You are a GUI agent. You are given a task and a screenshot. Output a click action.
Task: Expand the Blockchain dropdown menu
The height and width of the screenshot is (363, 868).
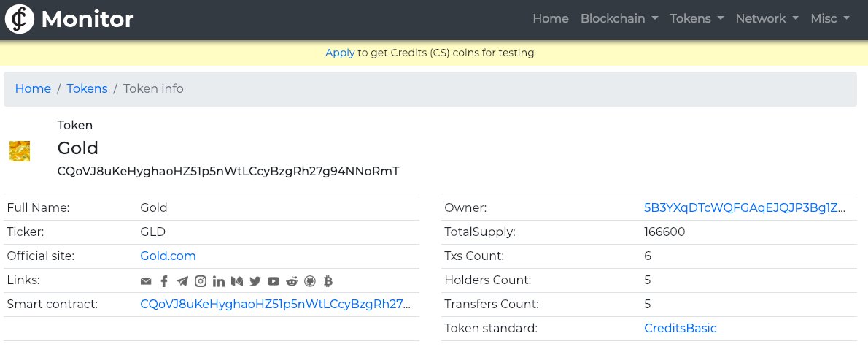click(619, 18)
